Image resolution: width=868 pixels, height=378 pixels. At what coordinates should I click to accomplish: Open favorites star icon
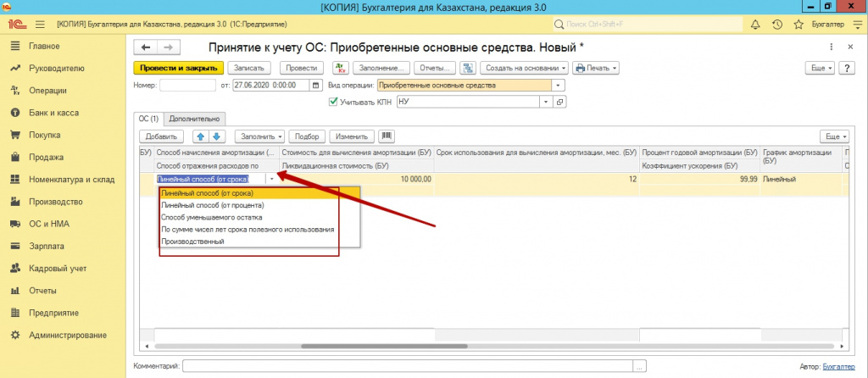798,25
